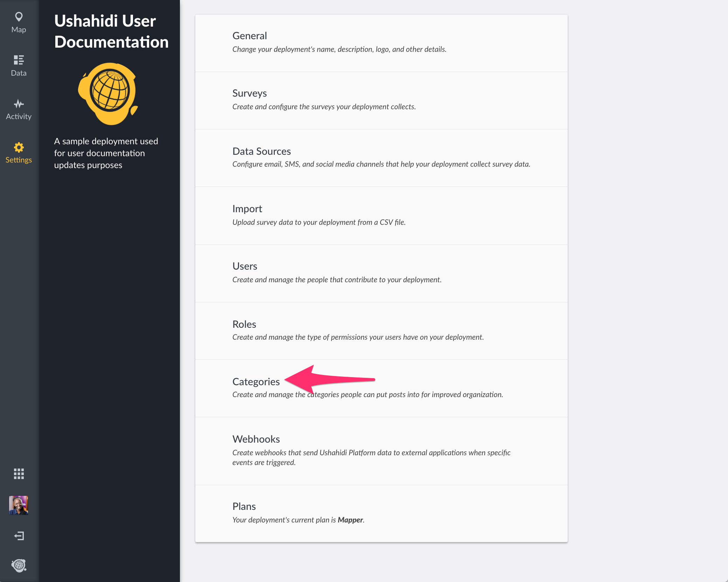The image size is (728, 582).
Task: Open the Map view icon
Action: 19,17
